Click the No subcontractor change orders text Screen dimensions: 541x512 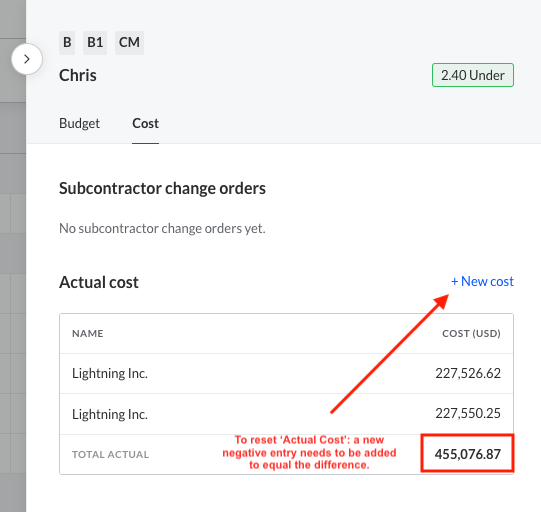pyautogui.click(x=162, y=228)
